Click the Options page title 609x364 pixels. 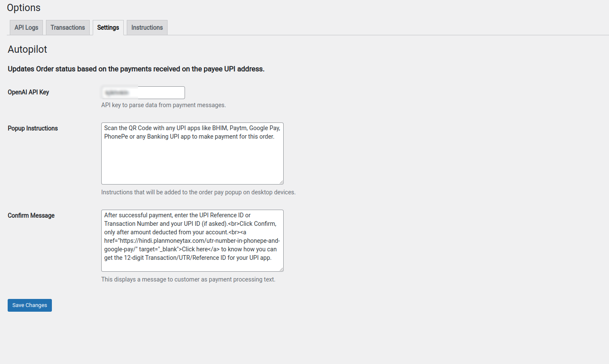[24, 8]
